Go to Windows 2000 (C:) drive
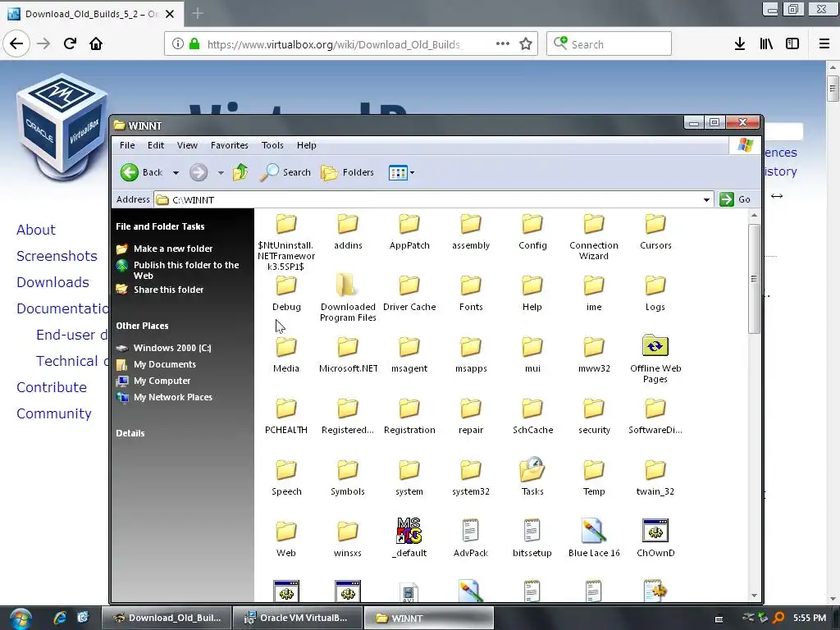This screenshot has width=840, height=630. click(172, 348)
